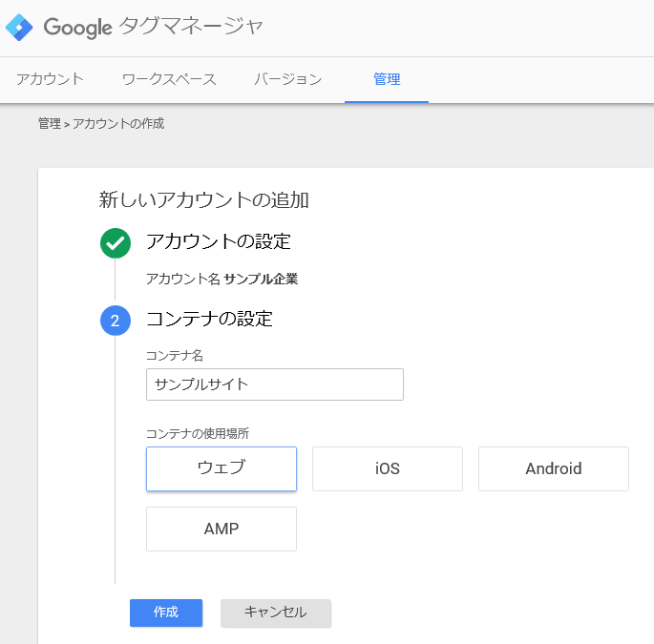Screen dimensions: 654x644
Task: Click the コンテナの設定 step heading
Action: tap(209, 320)
